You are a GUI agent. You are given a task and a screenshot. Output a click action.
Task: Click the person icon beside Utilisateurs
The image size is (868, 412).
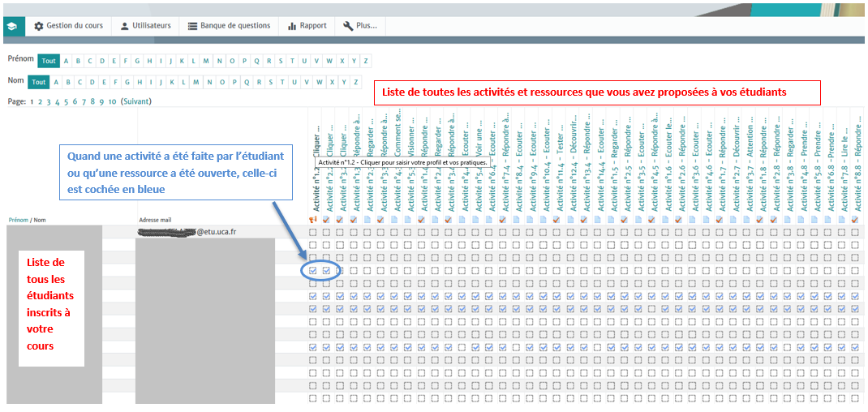(124, 26)
